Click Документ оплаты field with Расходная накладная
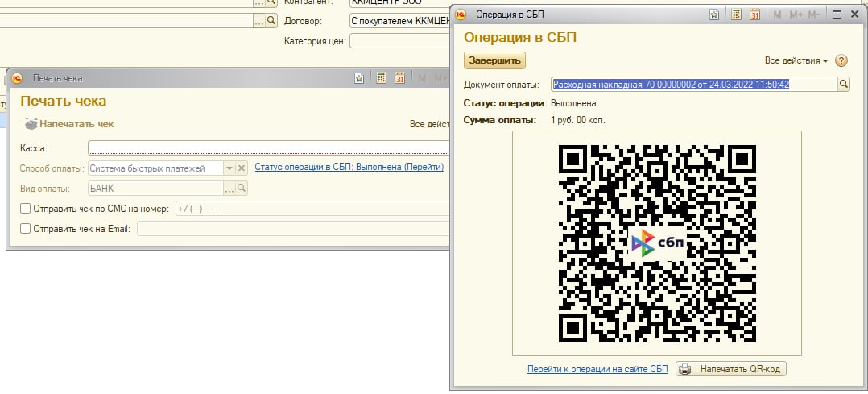 [694, 85]
